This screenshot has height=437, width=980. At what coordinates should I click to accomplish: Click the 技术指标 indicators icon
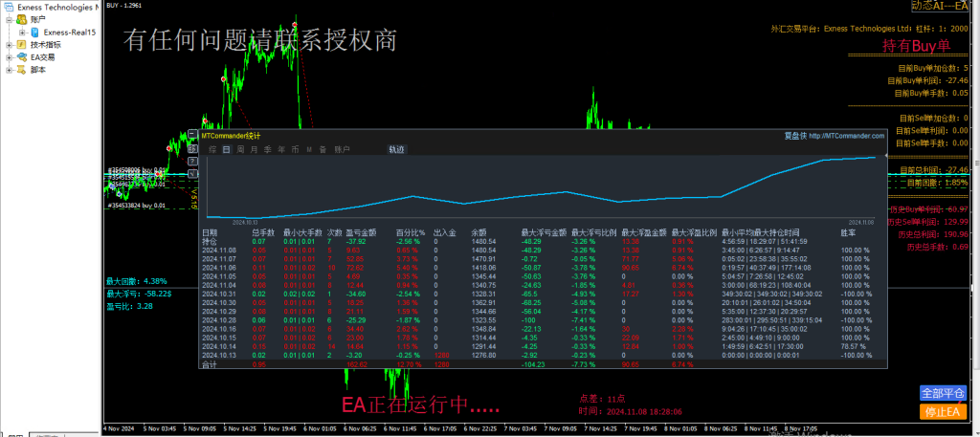(x=21, y=45)
